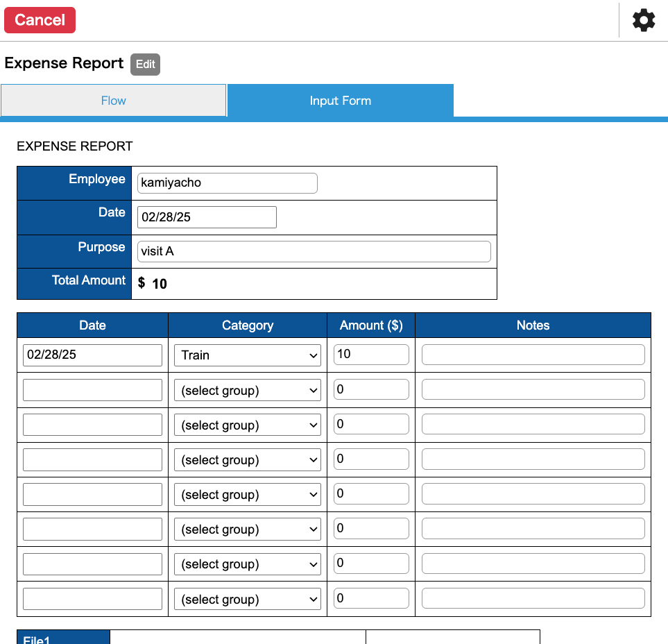Click the Notes column header
The width and height of the screenshot is (668, 644).
point(533,325)
